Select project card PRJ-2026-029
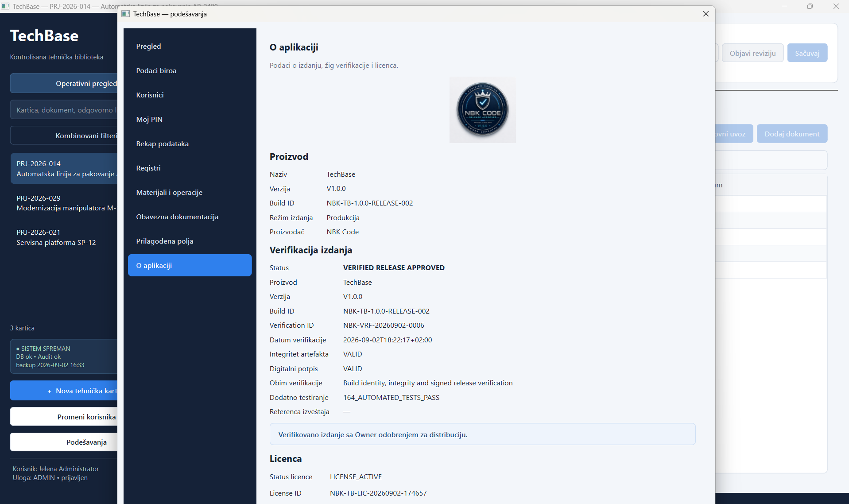Viewport: 849px width, 504px height. (64, 203)
